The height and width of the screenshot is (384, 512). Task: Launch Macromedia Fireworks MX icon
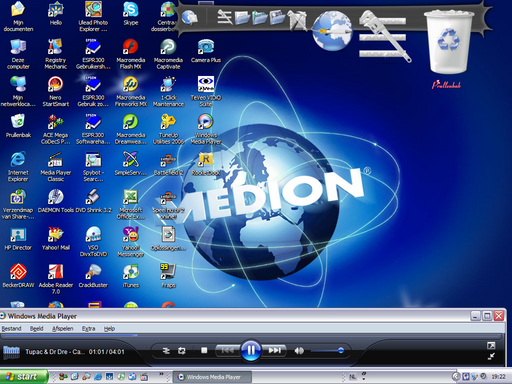(x=131, y=91)
